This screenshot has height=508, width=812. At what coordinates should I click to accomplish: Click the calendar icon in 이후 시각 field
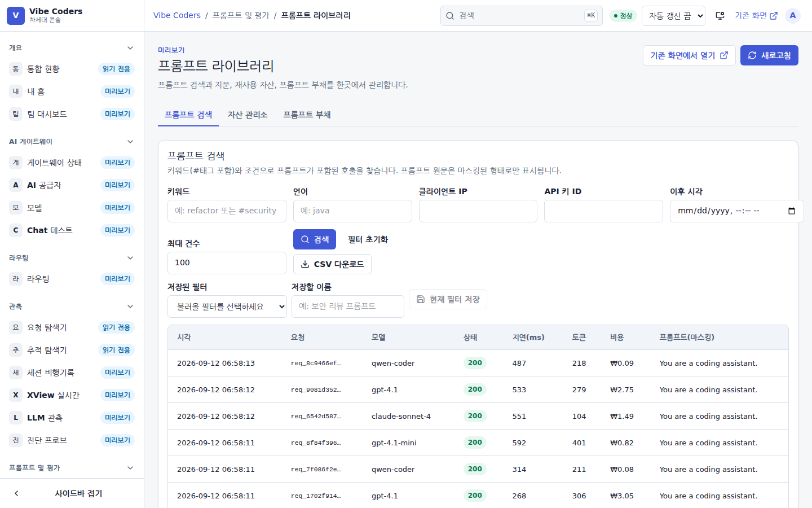(792, 211)
